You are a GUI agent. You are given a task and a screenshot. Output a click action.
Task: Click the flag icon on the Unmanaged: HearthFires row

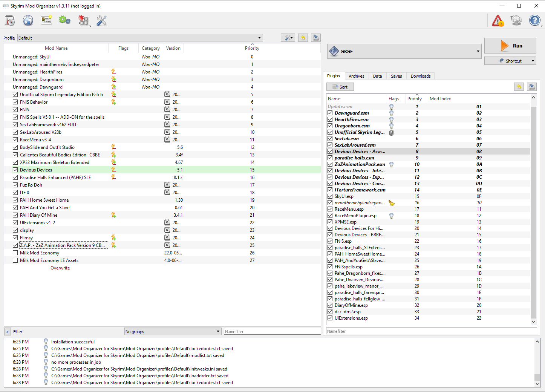[x=113, y=72]
